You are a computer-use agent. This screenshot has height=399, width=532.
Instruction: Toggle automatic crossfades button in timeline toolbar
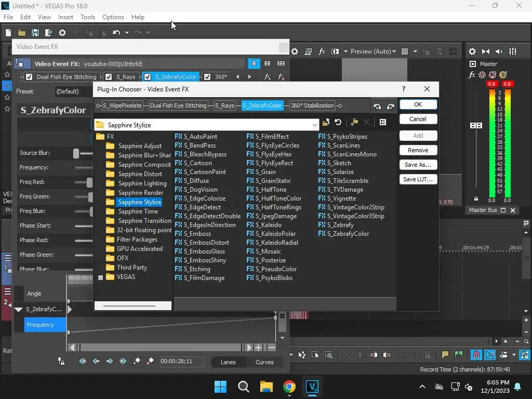tap(490, 355)
